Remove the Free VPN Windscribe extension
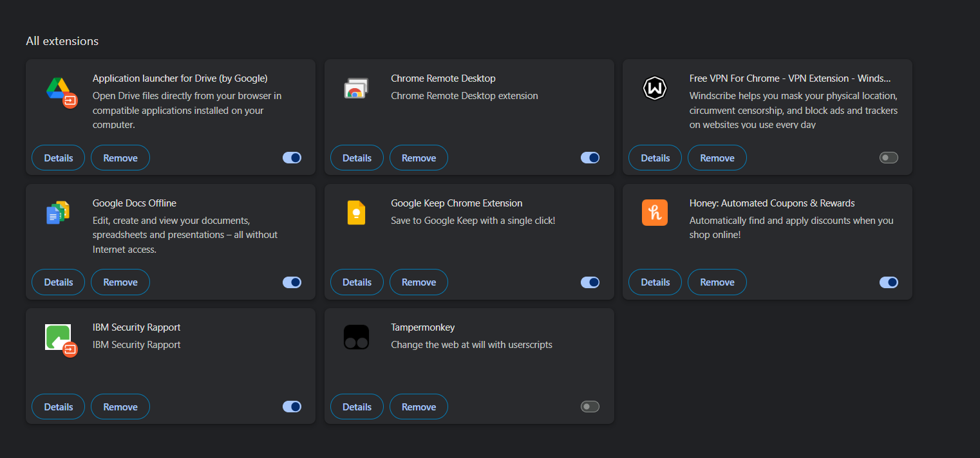 (x=717, y=158)
